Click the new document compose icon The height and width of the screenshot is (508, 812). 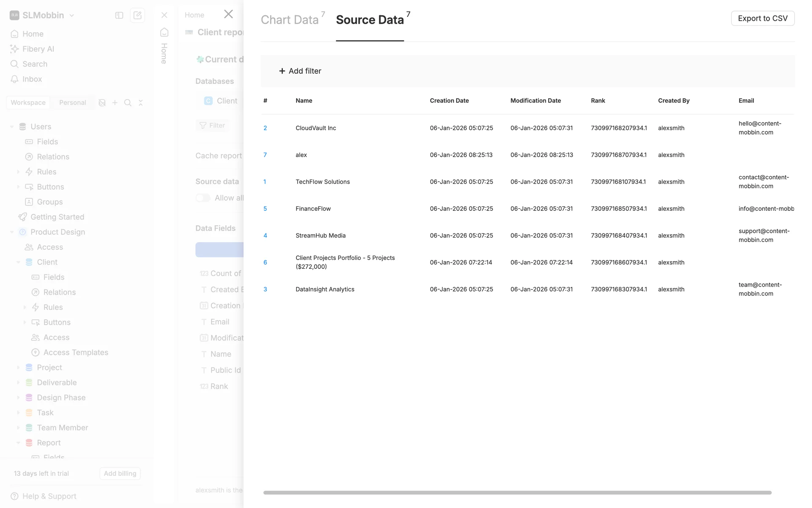(137, 15)
